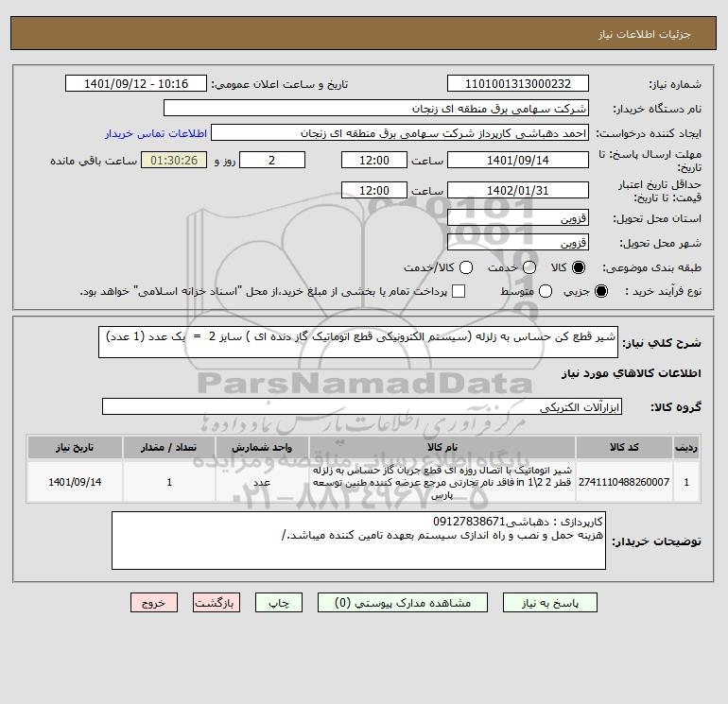The width and height of the screenshot is (728, 704).
Task: Click item code 2741110488260007 cell
Action: point(624,482)
